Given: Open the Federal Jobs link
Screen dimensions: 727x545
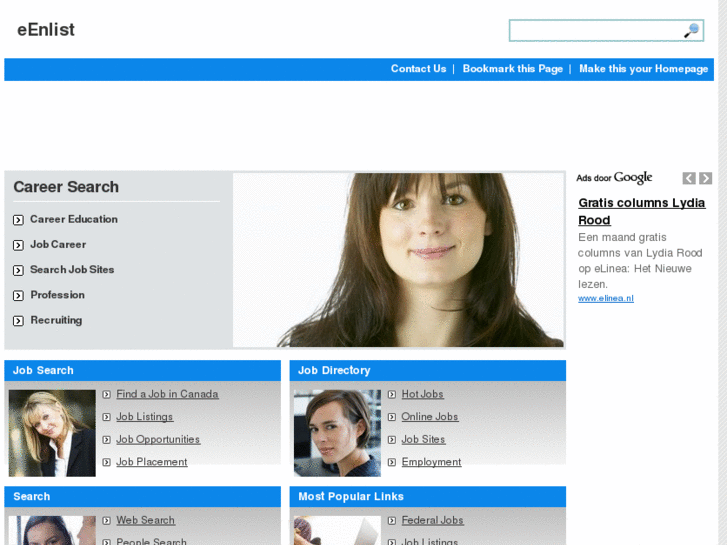Looking at the screenshot, I should click(x=433, y=520).
